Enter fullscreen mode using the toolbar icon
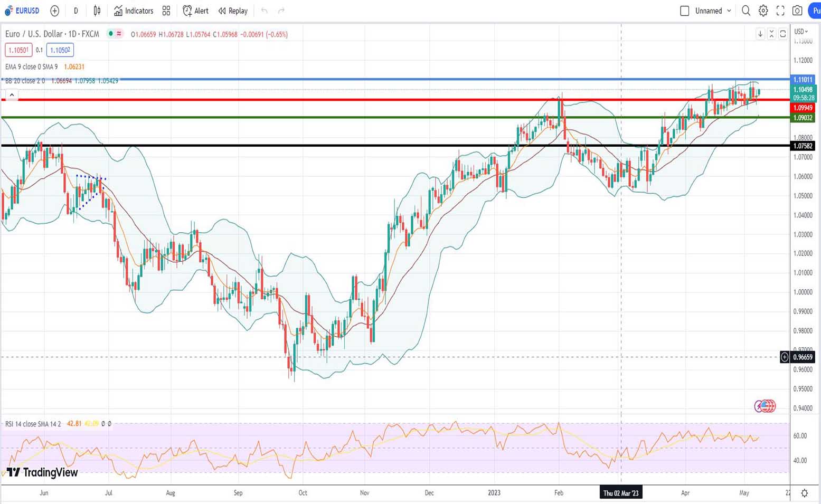821x504 pixels. coord(780,11)
